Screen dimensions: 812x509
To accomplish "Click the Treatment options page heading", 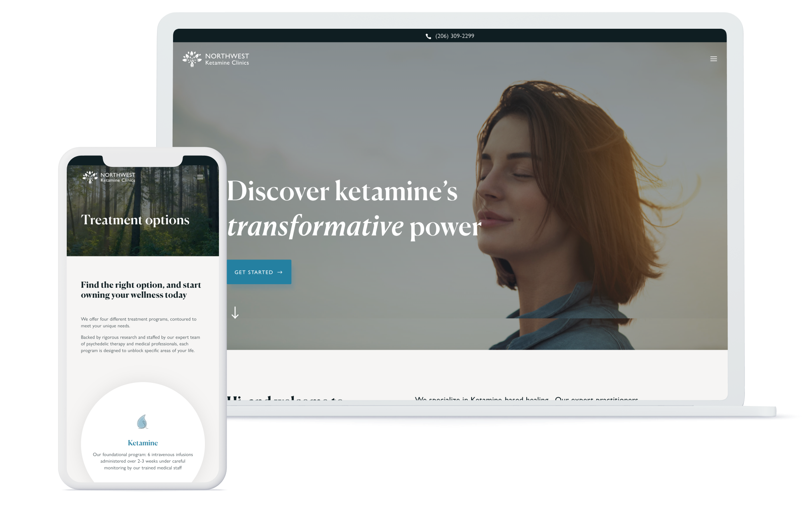I will pos(136,220).
